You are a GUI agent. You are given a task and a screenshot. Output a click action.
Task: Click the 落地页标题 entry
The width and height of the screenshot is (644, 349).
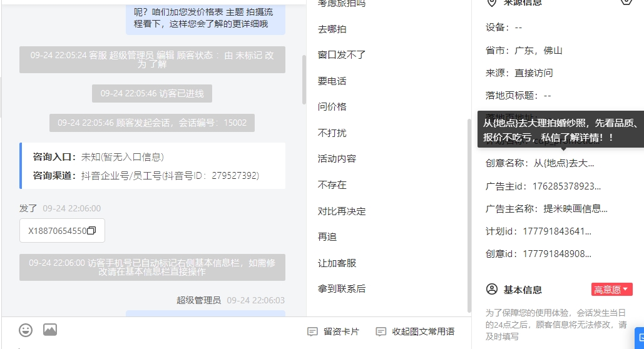(x=518, y=96)
